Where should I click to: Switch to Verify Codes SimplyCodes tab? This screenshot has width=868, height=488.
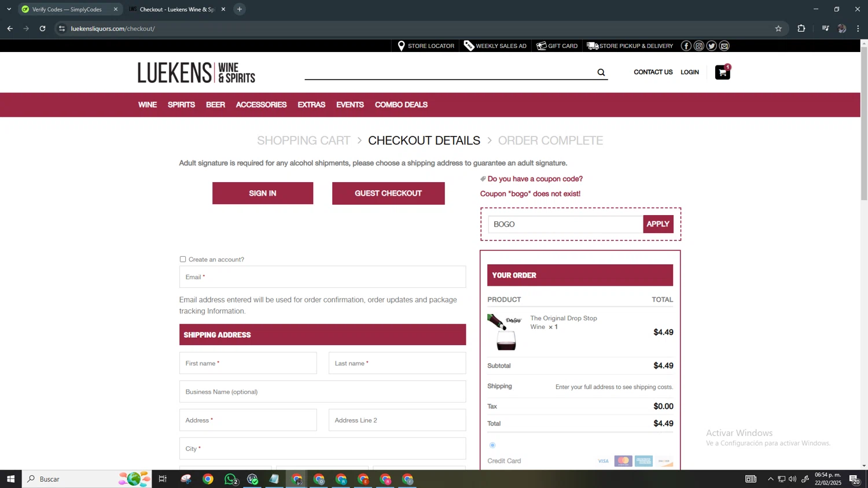coord(67,9)
